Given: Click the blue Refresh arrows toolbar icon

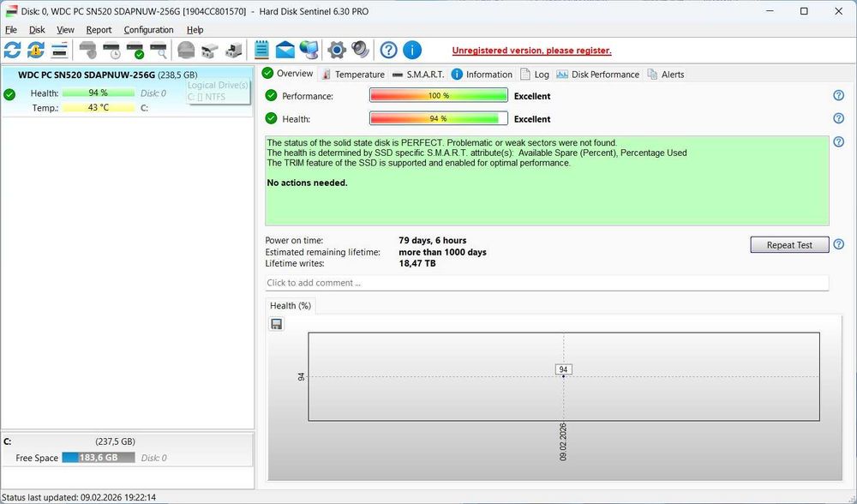Looking at the screenshot, I should (12, 50).
